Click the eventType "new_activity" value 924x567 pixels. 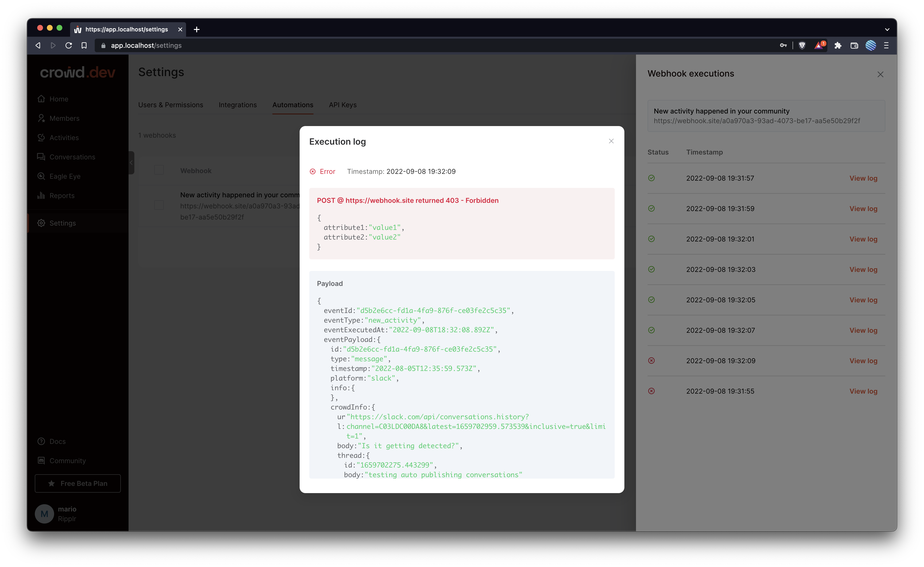(392, 320)
